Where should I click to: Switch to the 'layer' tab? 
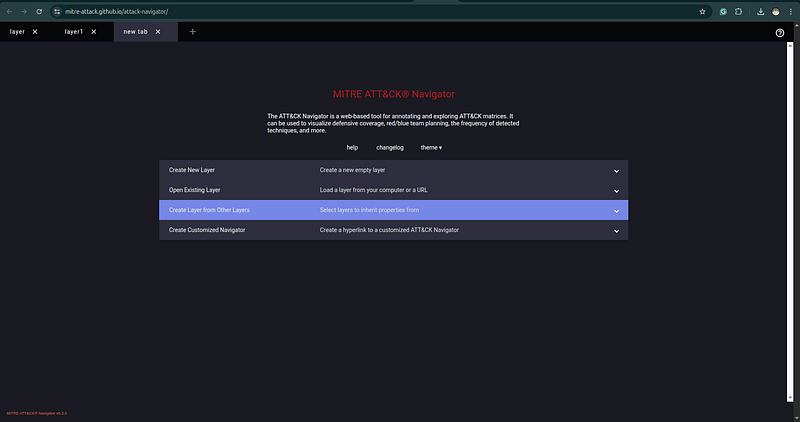17,32
